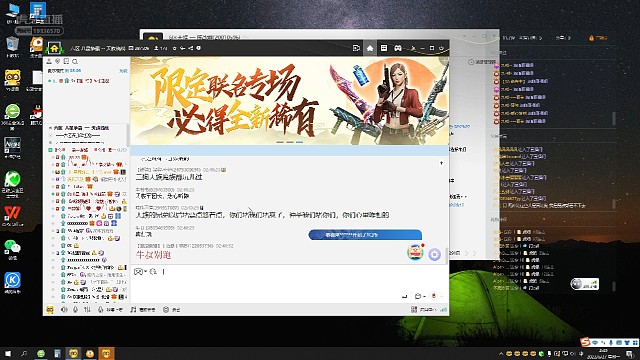Open the audio mixer sliders icon in the bottom bar

click(87, 310)
